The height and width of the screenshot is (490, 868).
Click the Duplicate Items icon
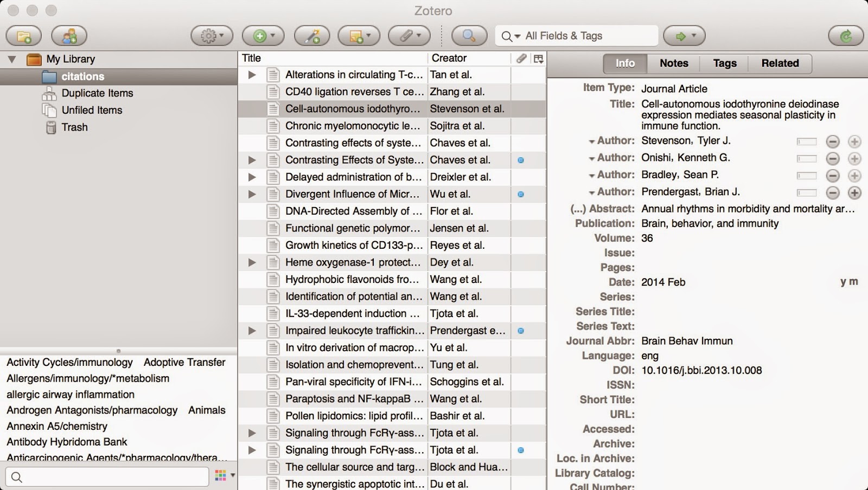[x=49, y=93]
